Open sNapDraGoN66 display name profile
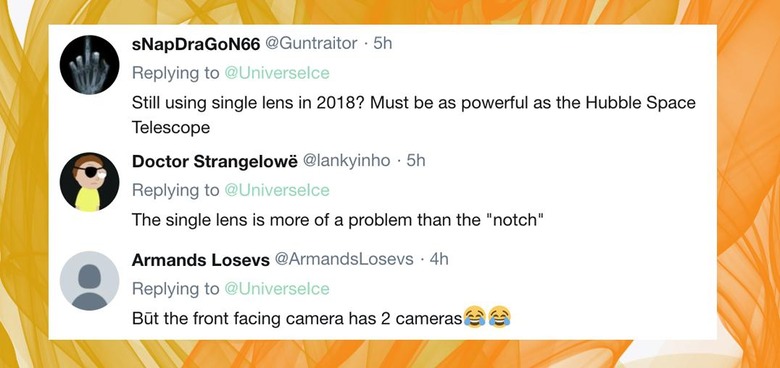Viewport: 780px width, 368px height. click(x=196, y=44)
